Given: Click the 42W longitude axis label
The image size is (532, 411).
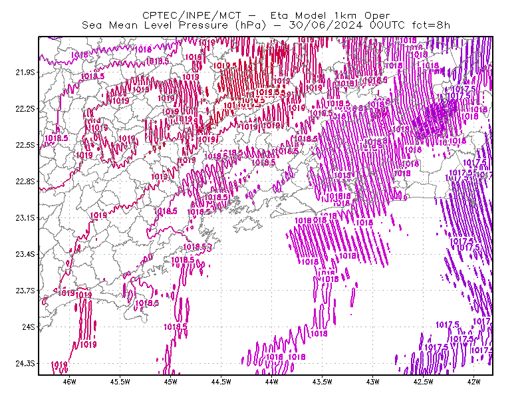Looking at the screenshot, I should tap(473, 382).
